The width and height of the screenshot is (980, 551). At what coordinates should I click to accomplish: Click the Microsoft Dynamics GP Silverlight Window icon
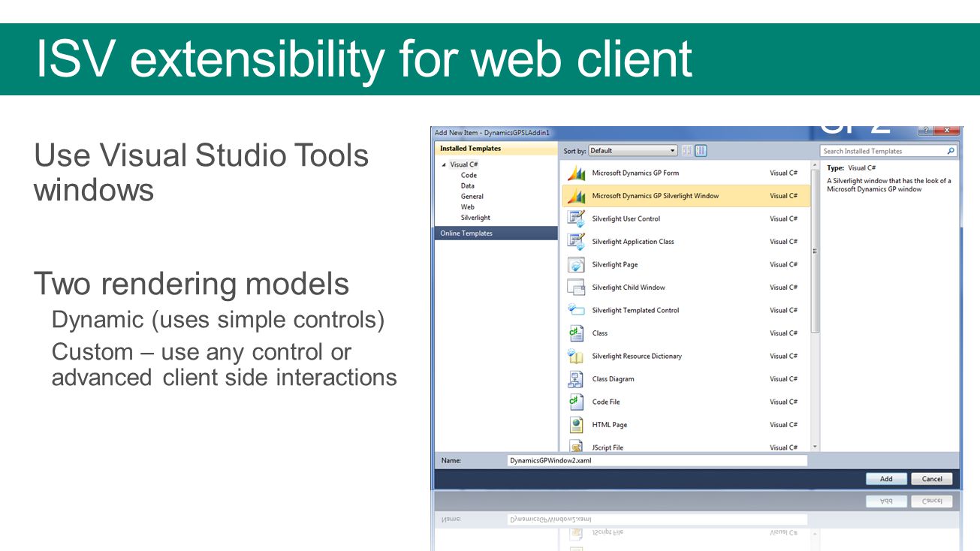click(576, 196)
